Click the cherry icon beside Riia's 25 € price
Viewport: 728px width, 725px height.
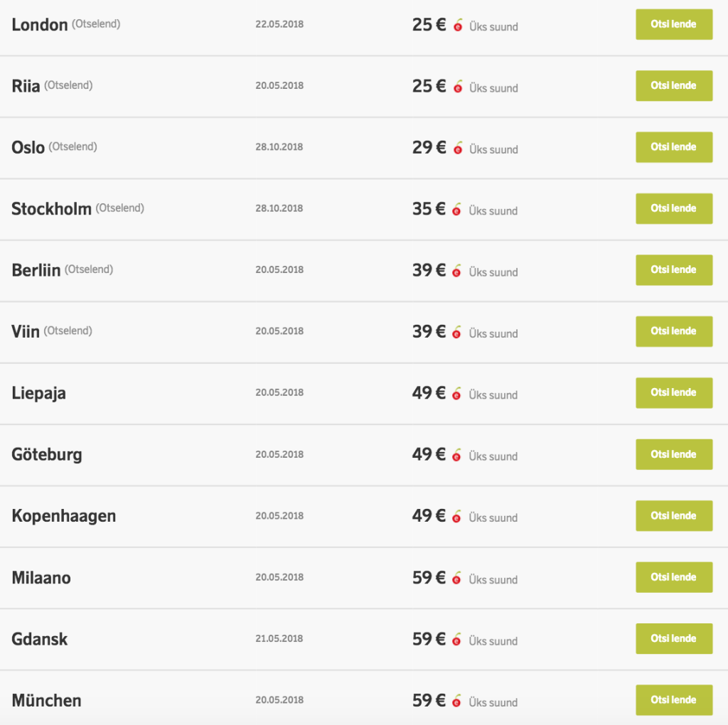[458, 87]
